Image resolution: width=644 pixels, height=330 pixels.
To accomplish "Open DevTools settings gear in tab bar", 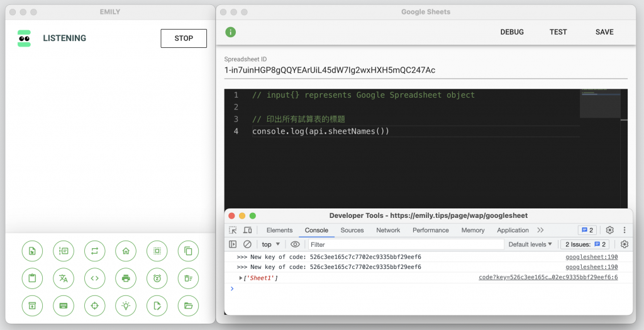I will pyautogui.click(x=610, y=230).
